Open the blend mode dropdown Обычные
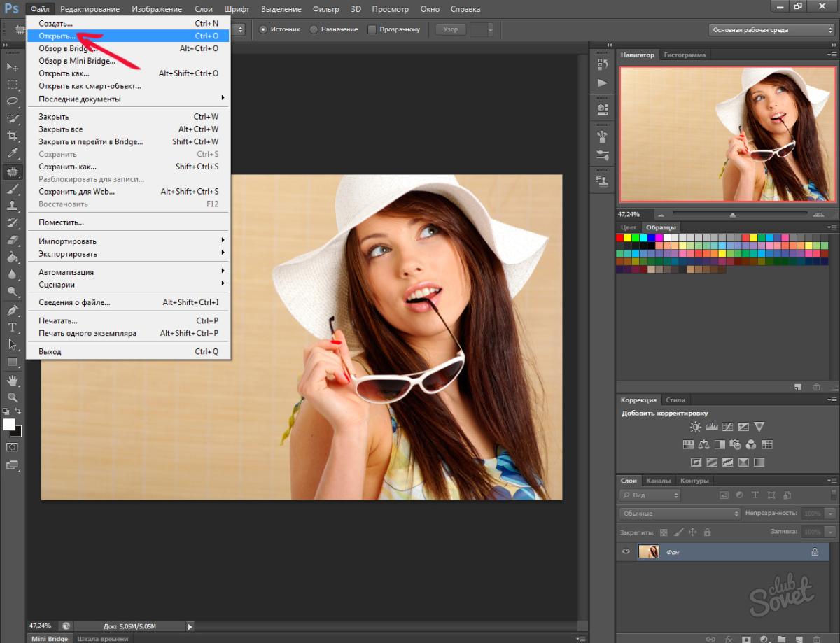 coord(680,514)
